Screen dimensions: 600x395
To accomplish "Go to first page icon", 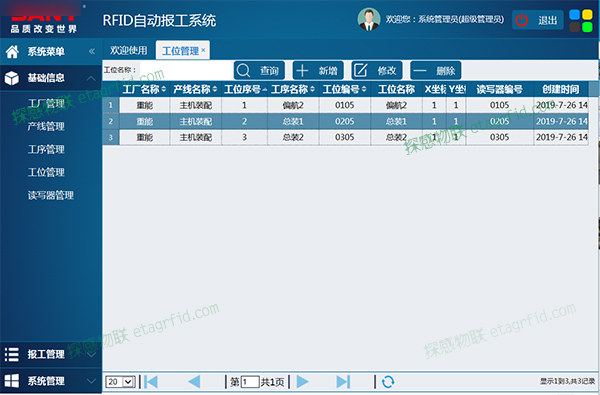I will pos(151,382).
